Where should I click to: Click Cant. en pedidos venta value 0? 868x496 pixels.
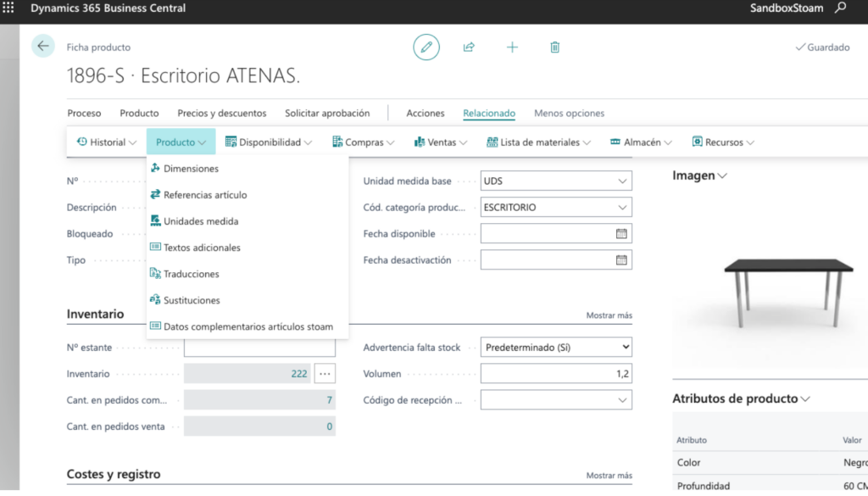(330, 426)
